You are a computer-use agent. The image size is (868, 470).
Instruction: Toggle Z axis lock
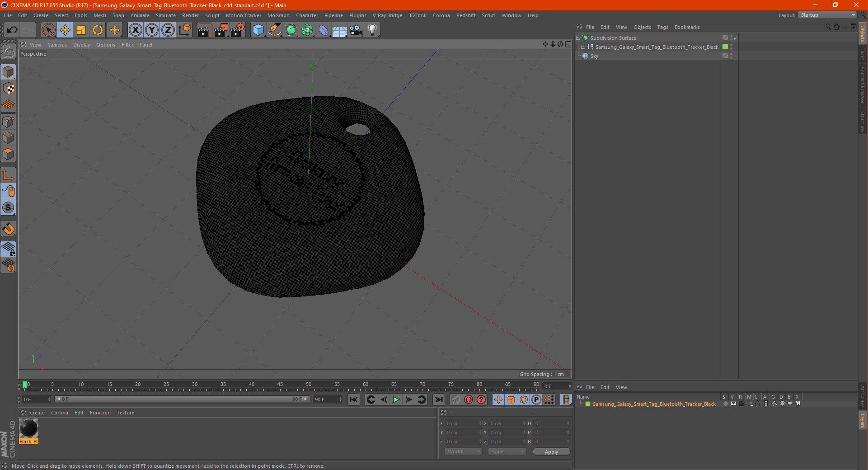(x=168, y=30)
